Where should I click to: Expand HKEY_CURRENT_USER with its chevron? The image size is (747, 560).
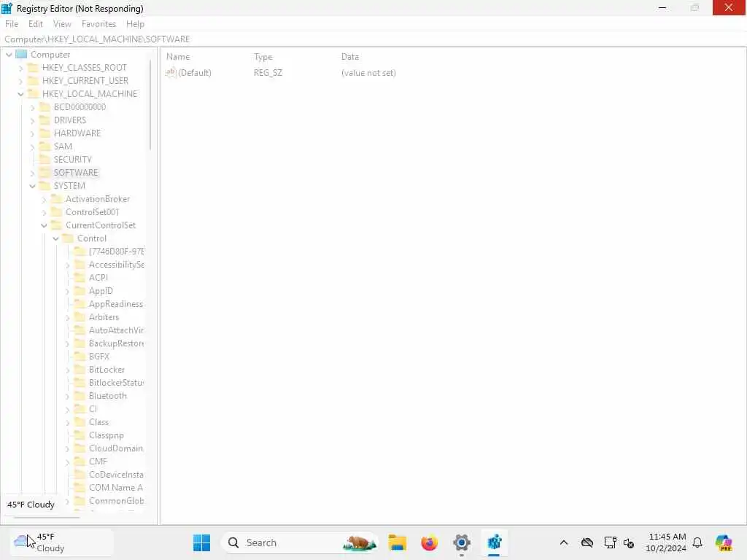(20, 81)
